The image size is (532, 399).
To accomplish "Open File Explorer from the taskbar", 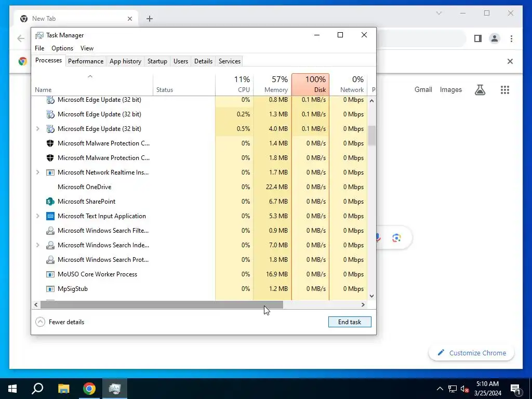I will [63, 389].
